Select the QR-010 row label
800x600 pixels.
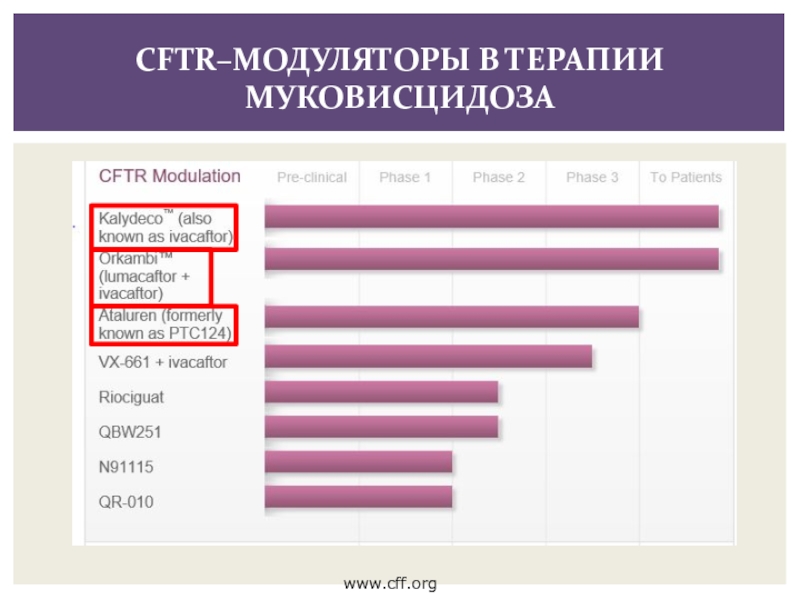click(x=126, y=501)
